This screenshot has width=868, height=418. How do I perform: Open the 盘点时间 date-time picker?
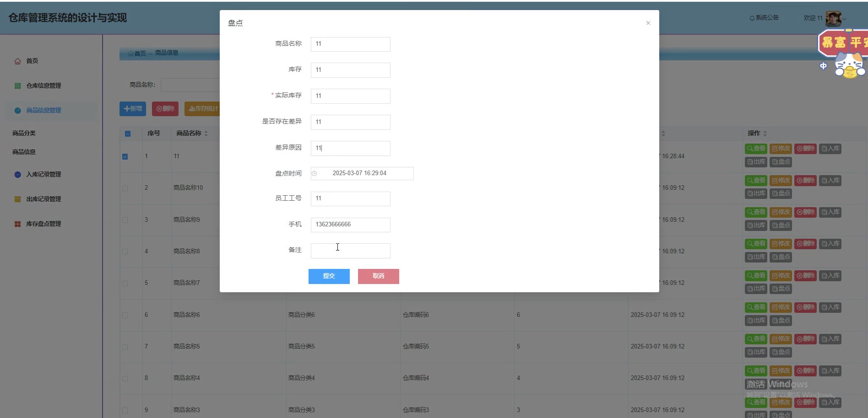362,173
